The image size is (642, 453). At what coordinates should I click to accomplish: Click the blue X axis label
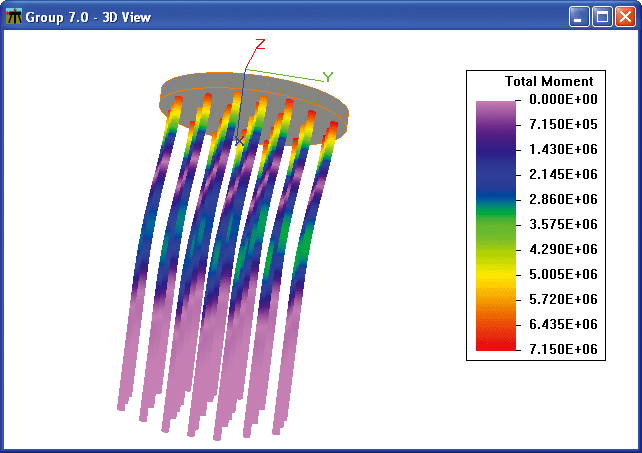[x=240, y=141]
